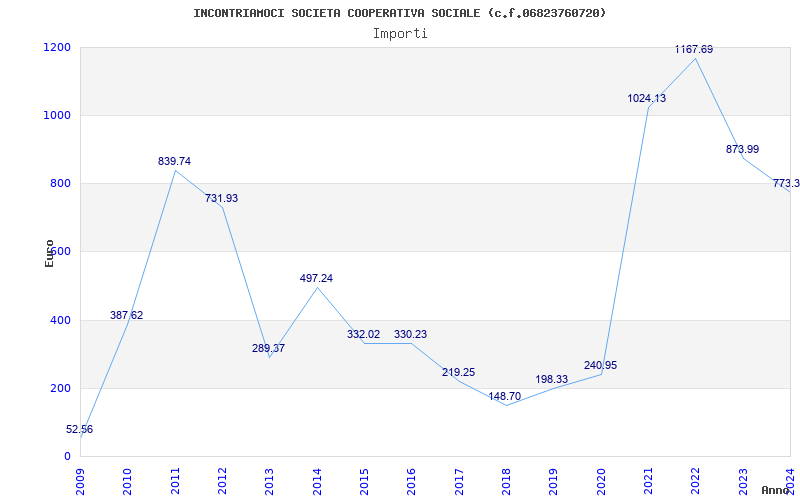Click the 2020 x-axis year label
The width and height of the screenshot is (800, 500).
601,482
